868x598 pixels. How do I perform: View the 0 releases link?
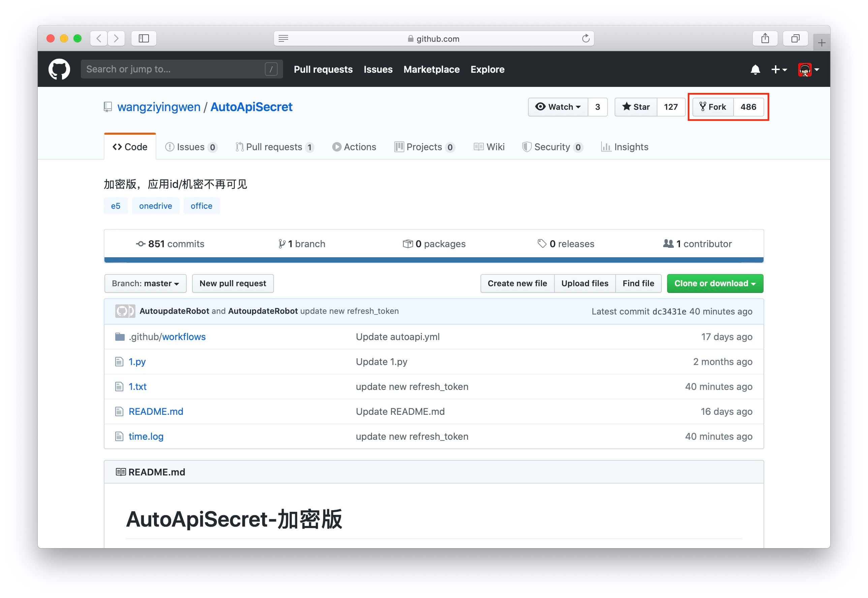pyautogui.click(x=565, y=244)
